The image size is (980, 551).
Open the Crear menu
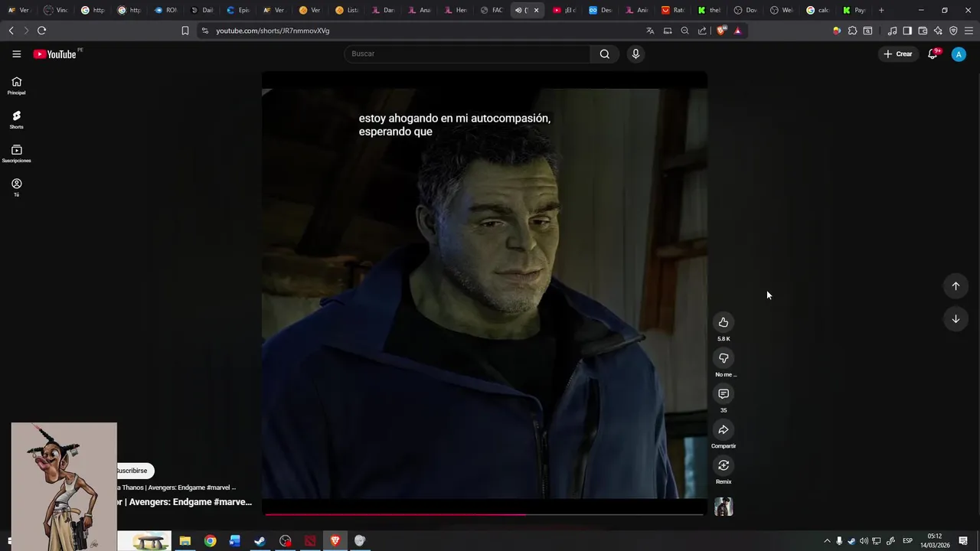(x=898, y=54)
